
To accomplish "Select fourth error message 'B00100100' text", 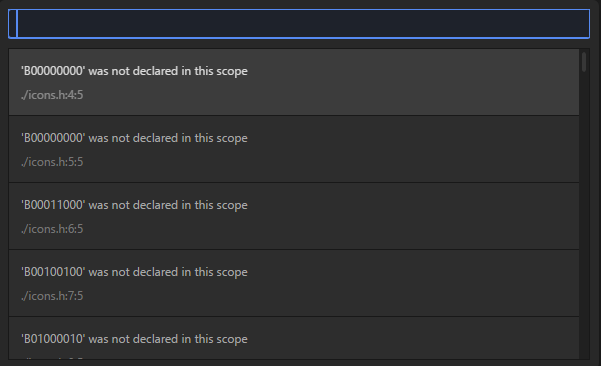I will point(134,272).
